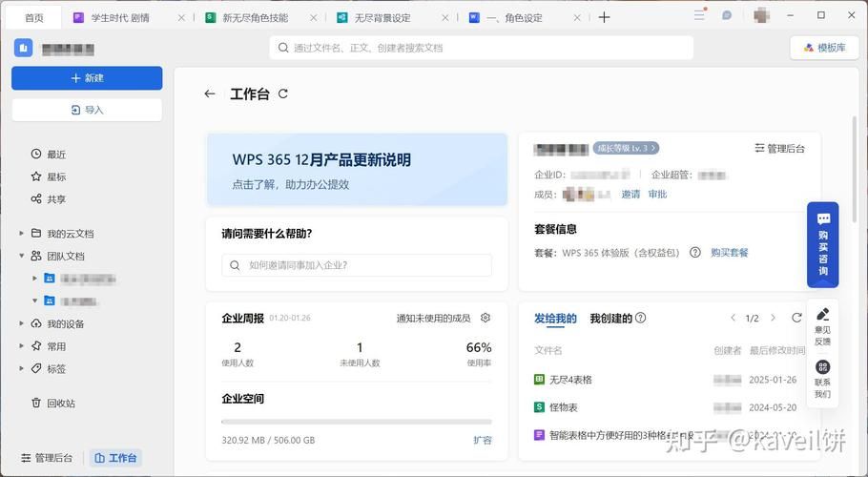Click the 审批 link

(x=657, y=195)
